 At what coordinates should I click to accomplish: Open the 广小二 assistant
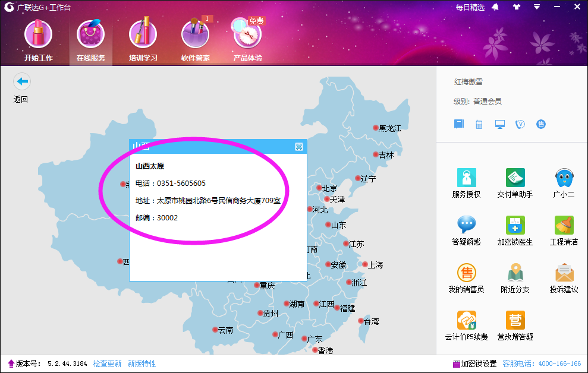[x=564, y=184]
